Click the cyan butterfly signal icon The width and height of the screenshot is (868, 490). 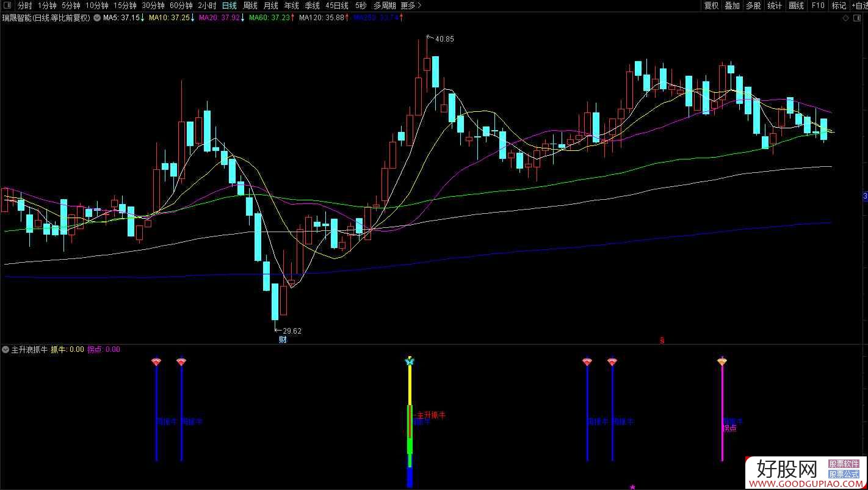[x=410, y=362]
